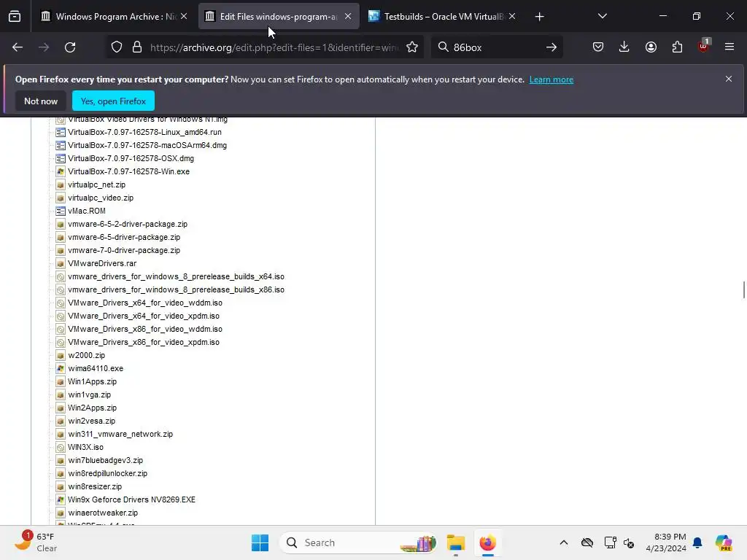Select the winaerotweaker.zip file
The height and width of the screenshot is (560, 747).
click(x=103, y=513)
